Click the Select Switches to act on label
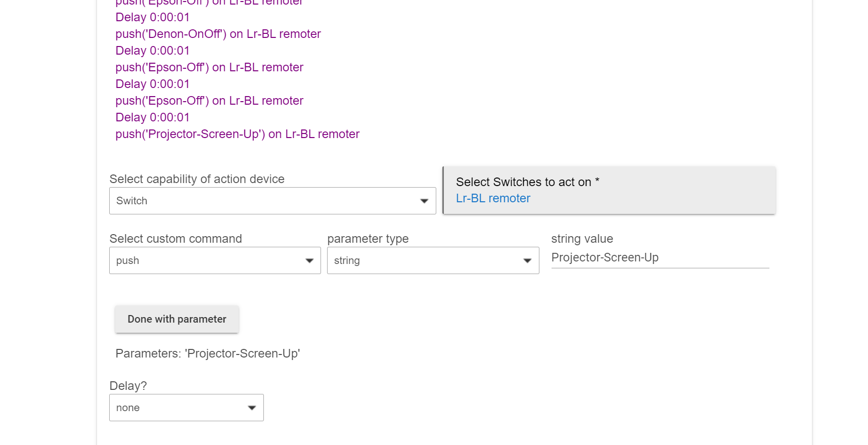 click(x=527, y=182)
